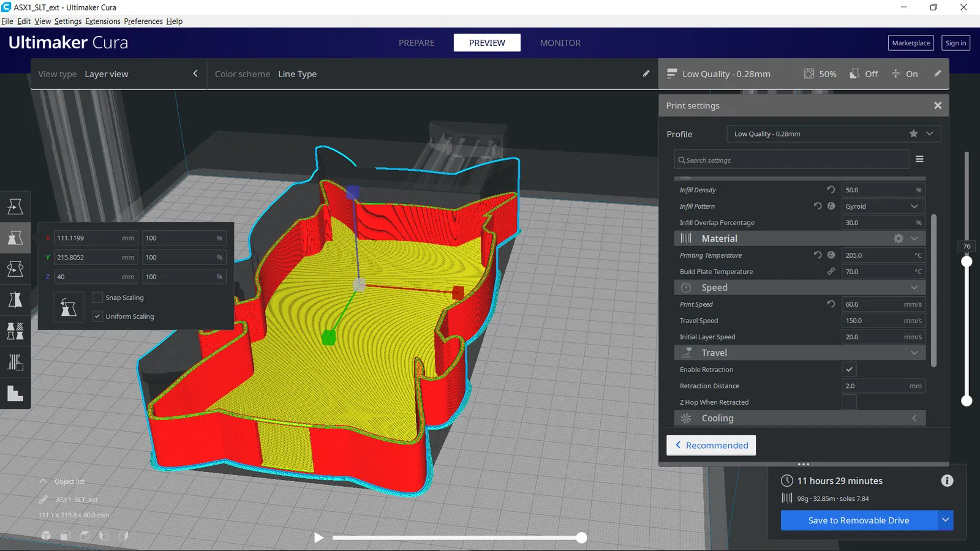Check the Z Hop When Retracted checkbox
This screenshot has height=551, width=980.
click(849, 402)
